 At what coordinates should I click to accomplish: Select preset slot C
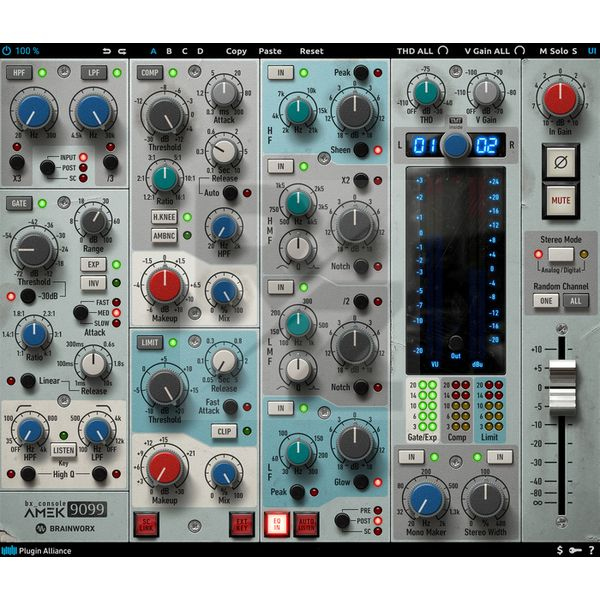184,51
